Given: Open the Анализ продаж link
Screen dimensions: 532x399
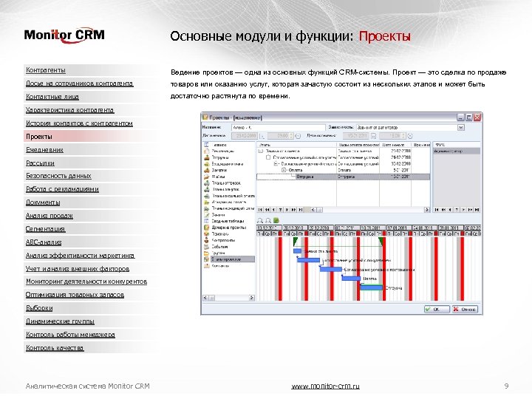Looking at the screenshot, I should [x=50, y=216].
